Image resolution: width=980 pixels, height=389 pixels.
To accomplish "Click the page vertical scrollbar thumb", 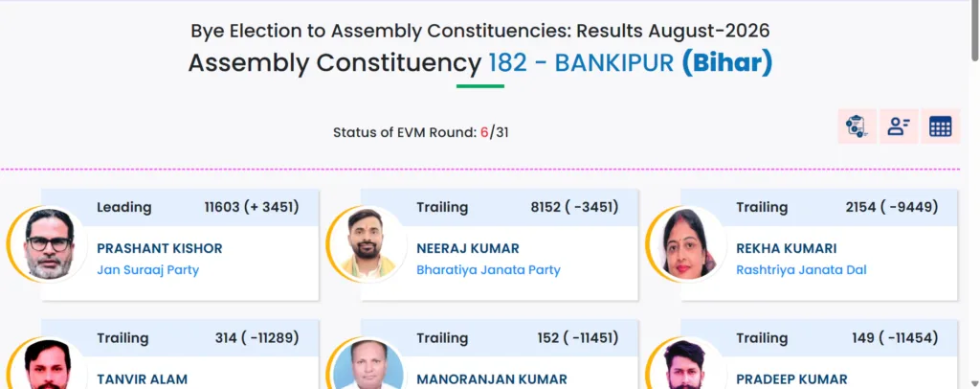I will pos(974,32).
